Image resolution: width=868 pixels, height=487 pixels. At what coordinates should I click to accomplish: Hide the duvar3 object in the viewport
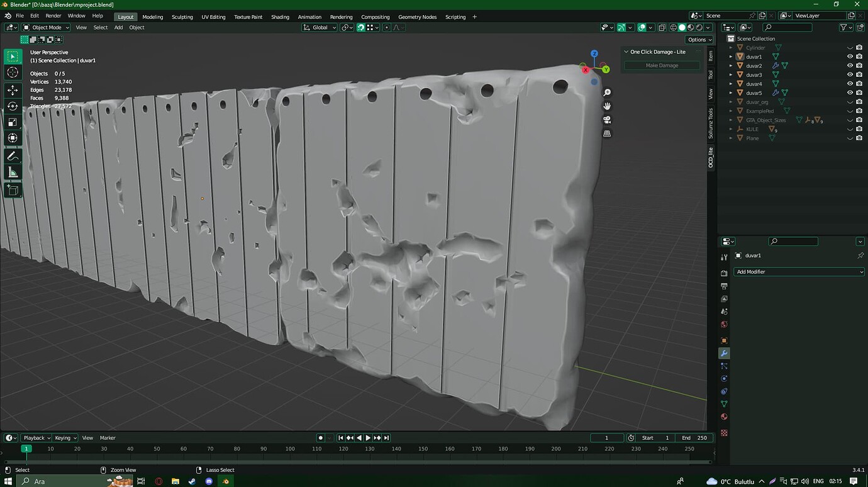[x=850, y=74]
